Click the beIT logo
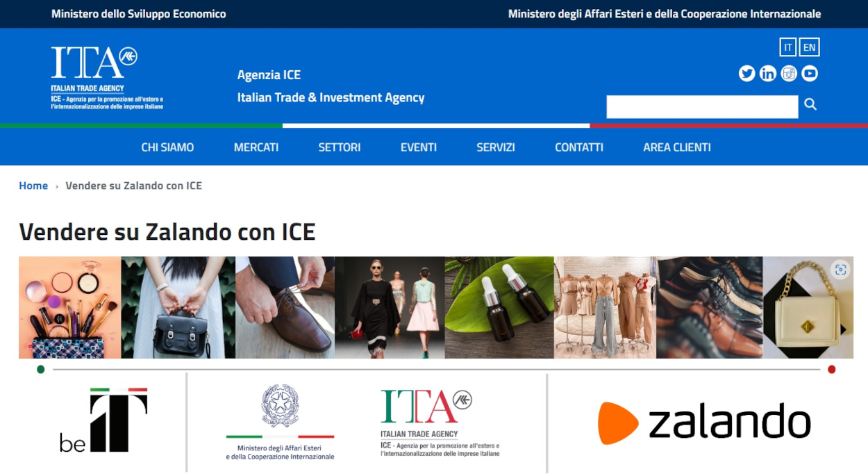 pyautogui.click(x=103, y=420)
